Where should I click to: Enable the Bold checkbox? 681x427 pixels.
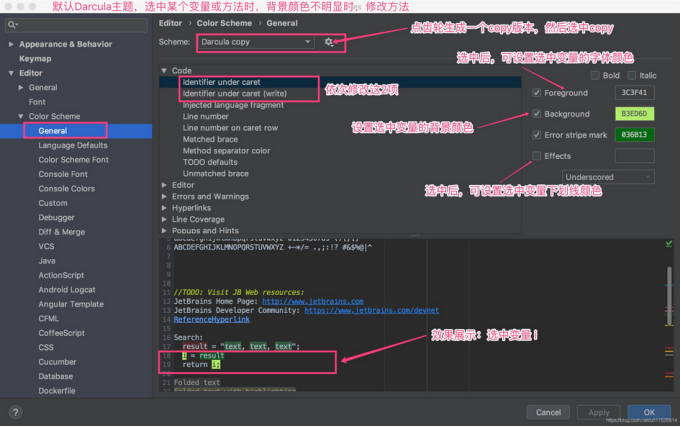(595, 76)
